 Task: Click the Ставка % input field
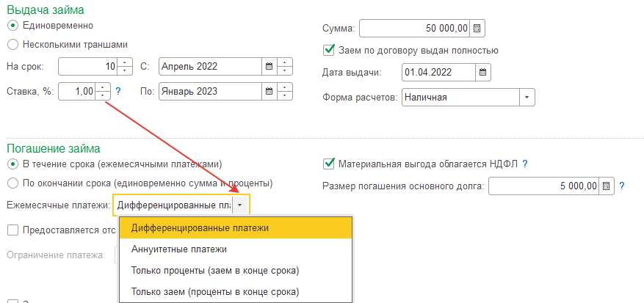[76, 92]
